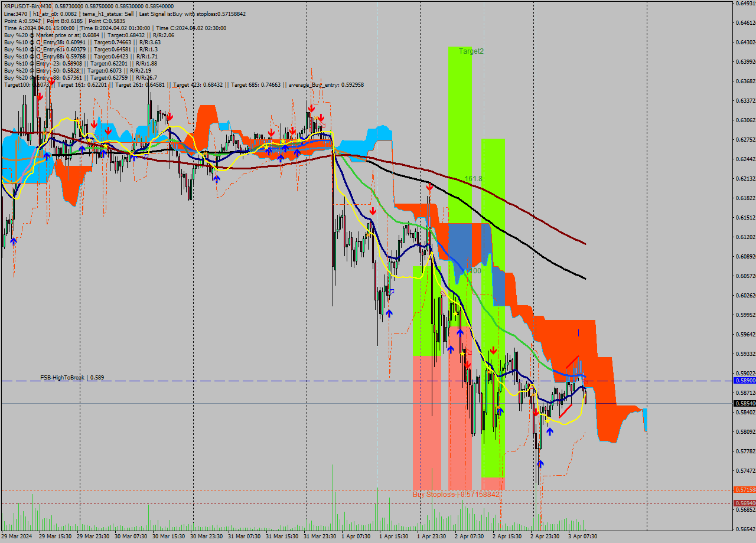The width and height of the screenshot is (756, 543).
Task: Click the 'Line:3470' indicator status line
Action: coord(125,14)
